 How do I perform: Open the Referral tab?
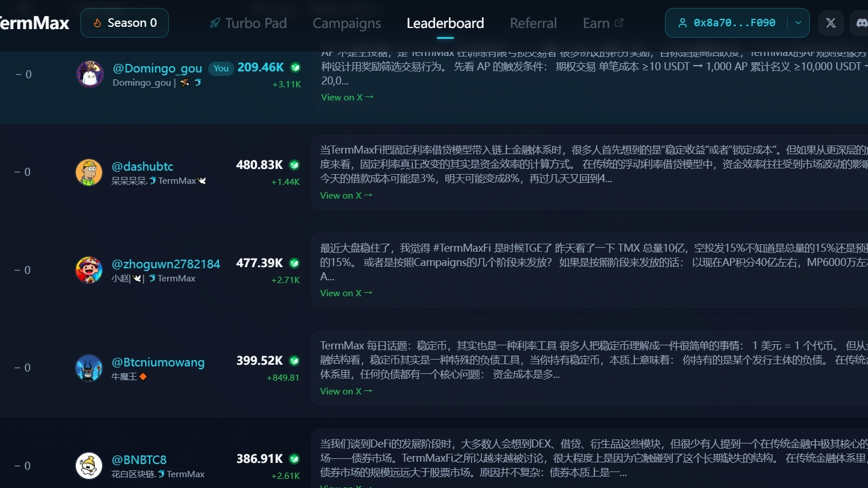point(533,23)
